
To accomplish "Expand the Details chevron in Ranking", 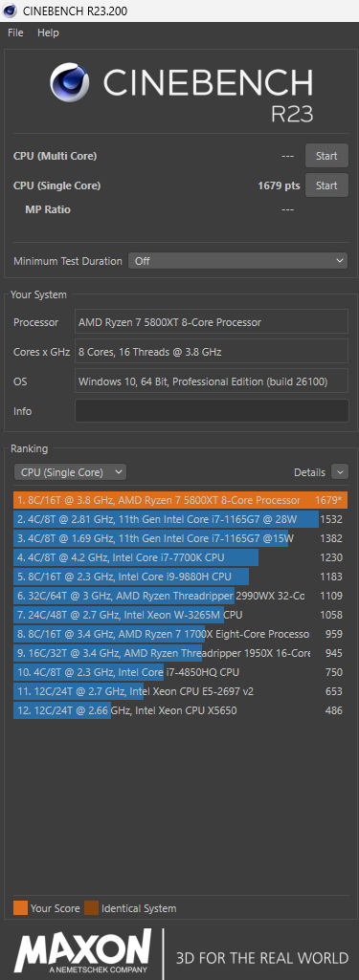I will [x=340, y=472].
